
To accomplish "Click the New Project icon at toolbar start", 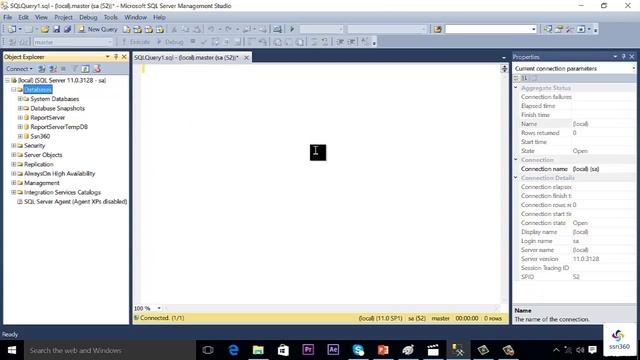I will 12,29.
